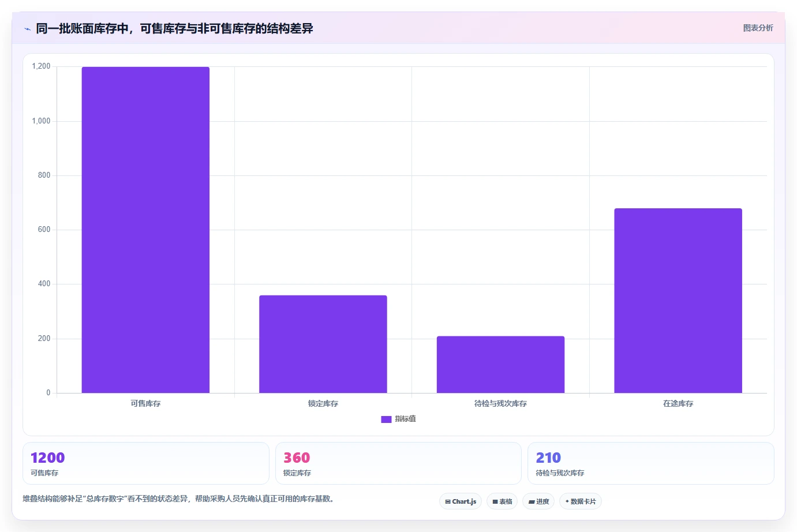Click the 可售库存 x-axis label
Viewport: 797px width, 532px height.
point(145,403)
